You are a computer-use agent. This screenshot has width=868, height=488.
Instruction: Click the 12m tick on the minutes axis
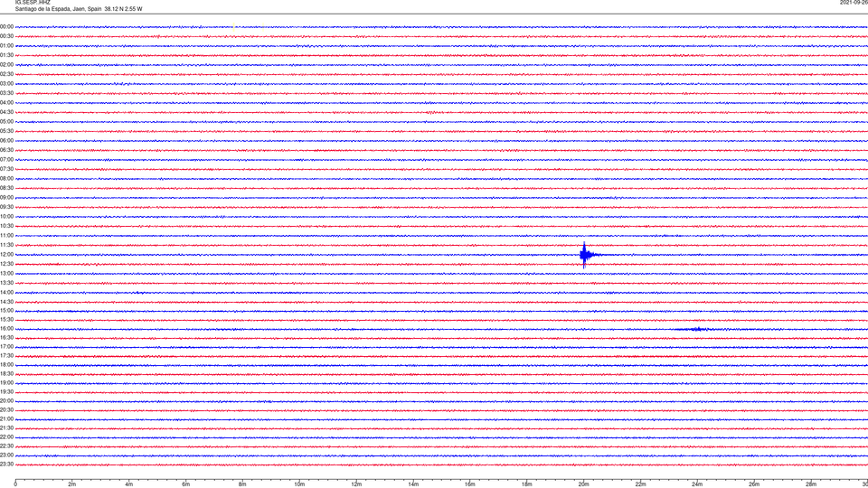pos(356,484)
